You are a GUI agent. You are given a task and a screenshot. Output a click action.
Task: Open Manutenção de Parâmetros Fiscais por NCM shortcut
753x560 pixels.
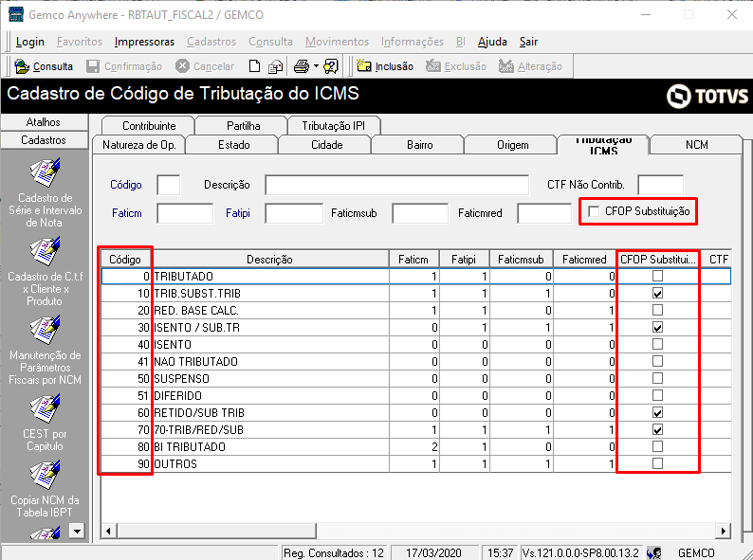[x=45, y=351]
